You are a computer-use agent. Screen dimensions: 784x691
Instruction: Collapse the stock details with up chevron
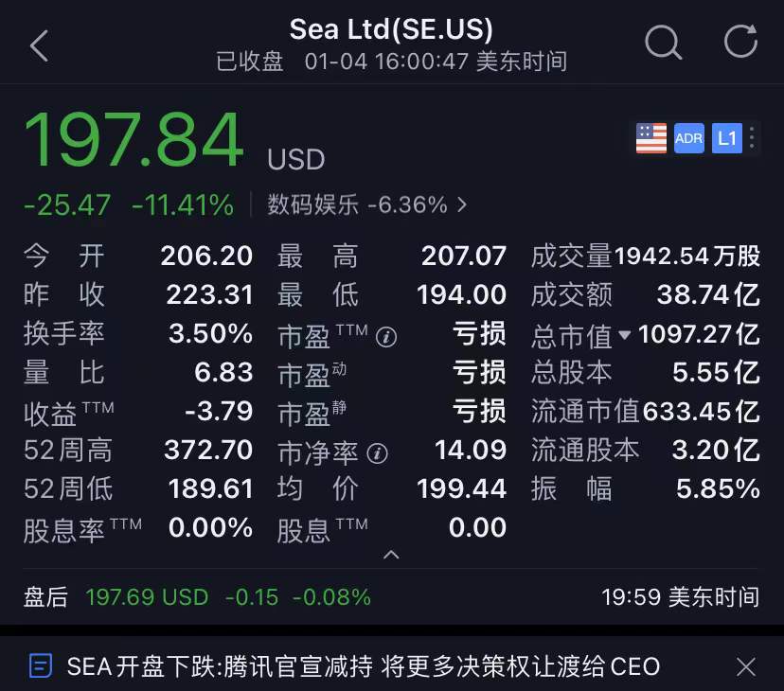[x=391, y=555]
